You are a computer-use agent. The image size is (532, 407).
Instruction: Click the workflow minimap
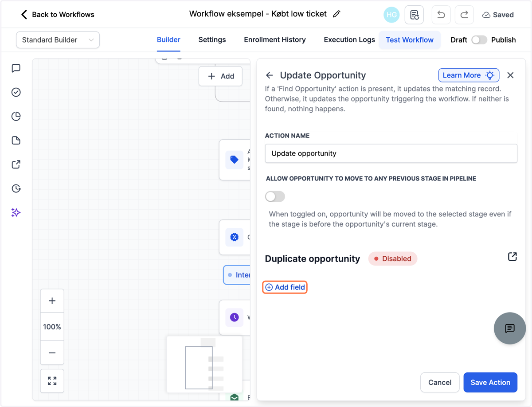tap(204, 364)
